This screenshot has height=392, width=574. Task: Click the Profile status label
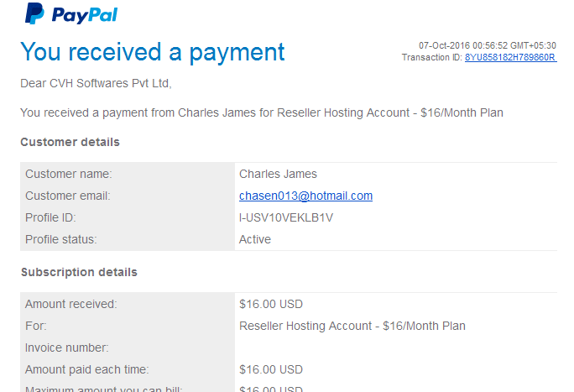click(61, 239)
